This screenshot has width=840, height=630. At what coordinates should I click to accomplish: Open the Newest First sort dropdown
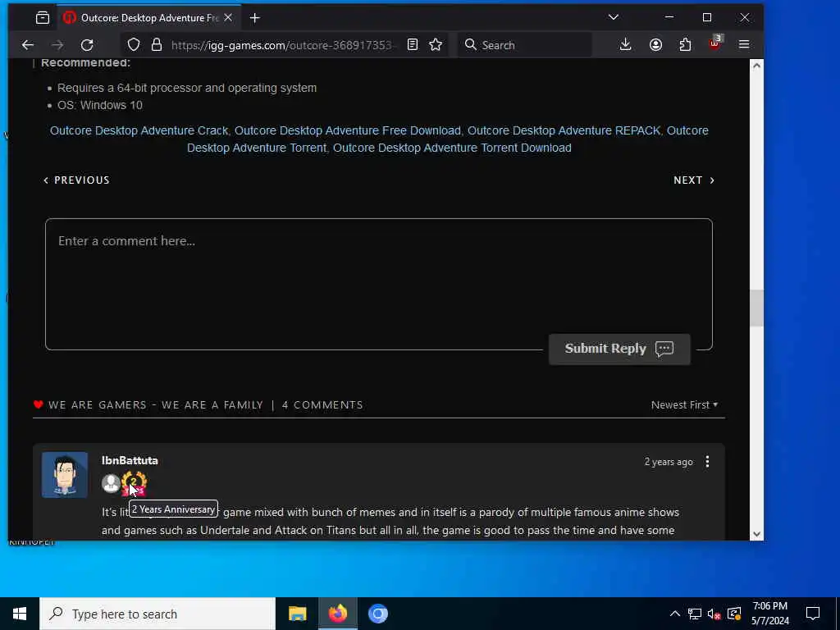pos(684,405)
